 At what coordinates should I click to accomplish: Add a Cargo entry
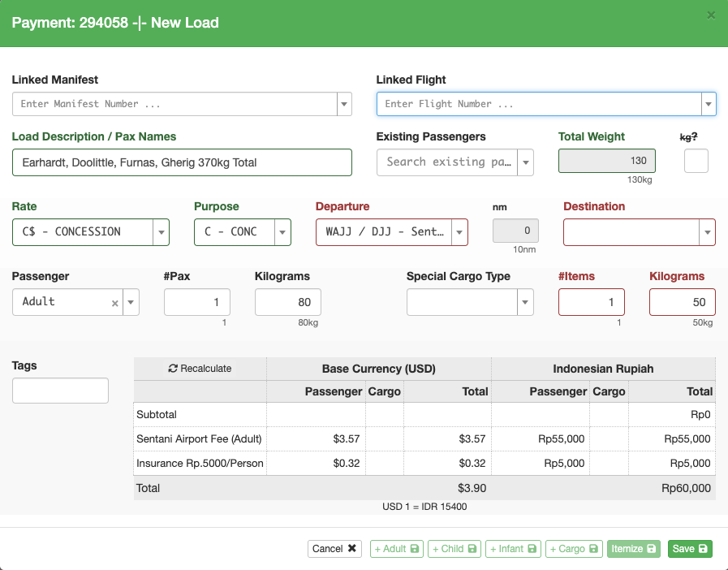coord(574,549)
